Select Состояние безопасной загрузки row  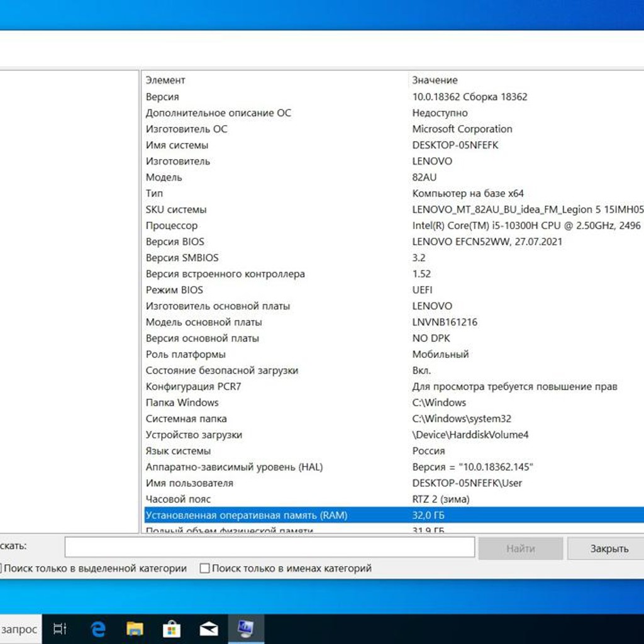click(394, 370)
